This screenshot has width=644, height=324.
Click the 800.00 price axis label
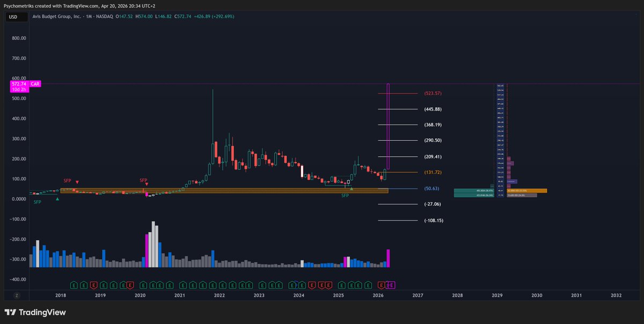19,38
